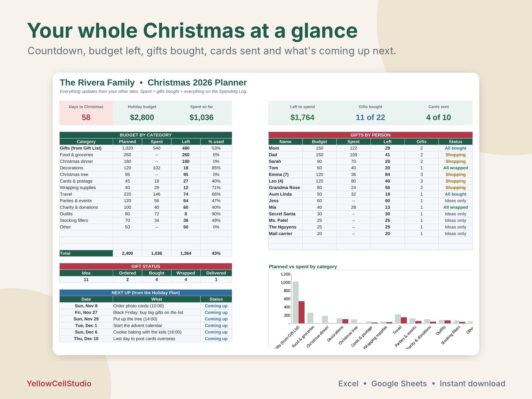Click the Food & groceries category cell
532x399 pixels.
click(x=86, y=155)
